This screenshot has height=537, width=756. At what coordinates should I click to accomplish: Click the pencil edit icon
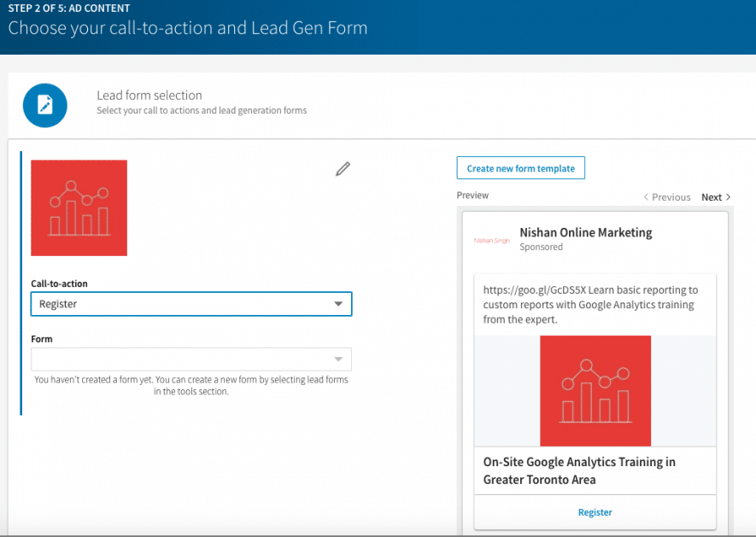pos(343,169)
